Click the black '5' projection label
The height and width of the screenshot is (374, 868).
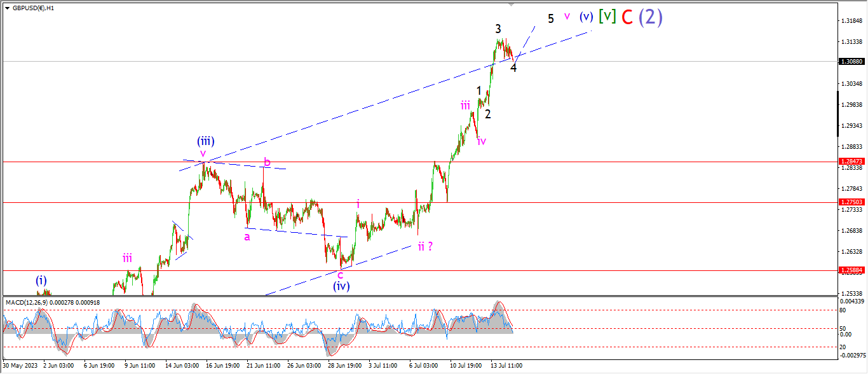[551, 18]
